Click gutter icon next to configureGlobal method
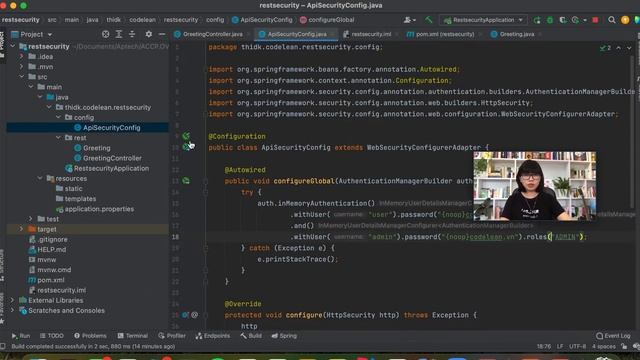The width and height of the screenshot is (640, 360). coord(186,181)
